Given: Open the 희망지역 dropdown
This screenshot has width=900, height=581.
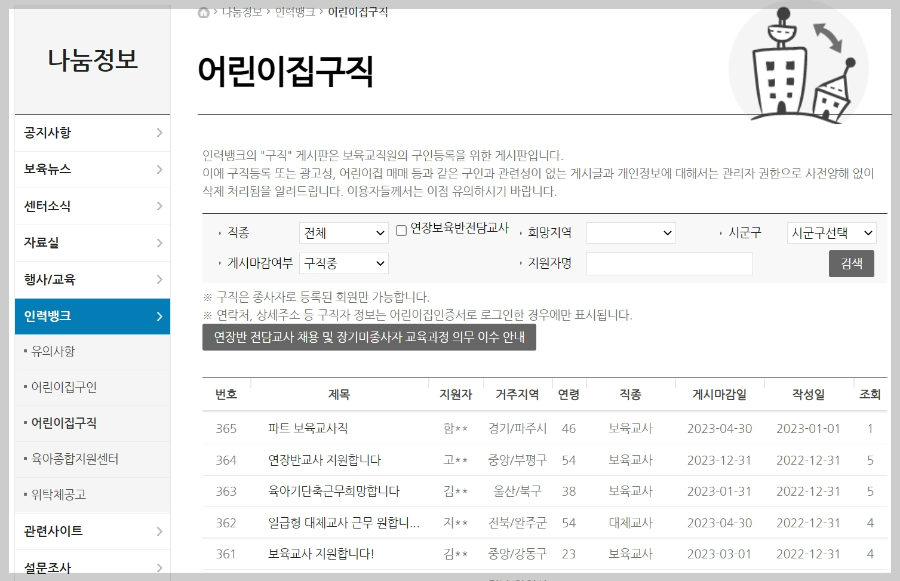Looking at the screenshot, I should point(630,232).
